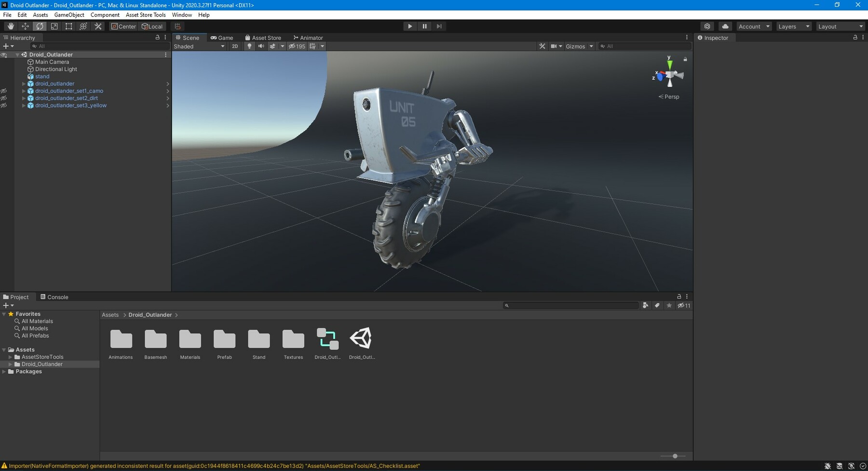Activate the Rotate tool
The image size is (868, 471).
tap(40, 27)
